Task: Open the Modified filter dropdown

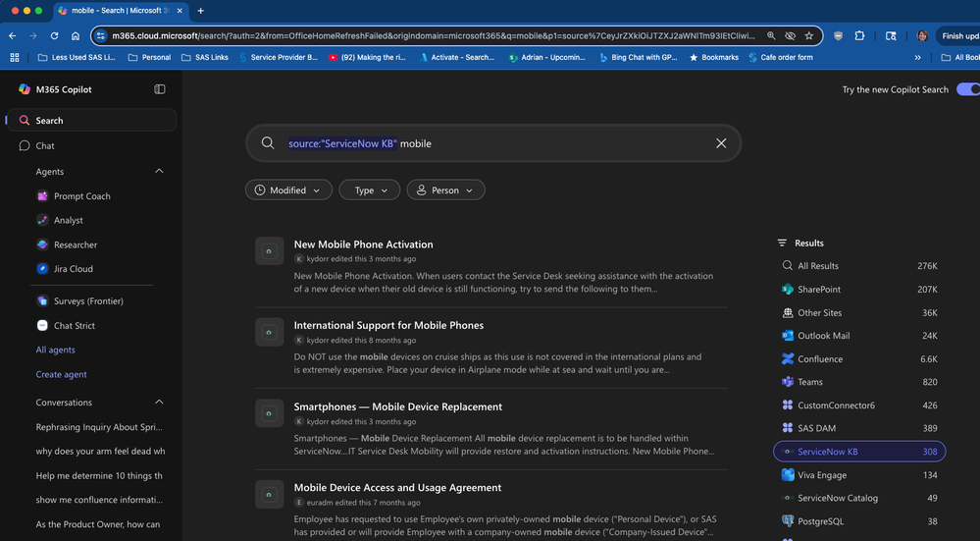Action: [x=288, y=190]
